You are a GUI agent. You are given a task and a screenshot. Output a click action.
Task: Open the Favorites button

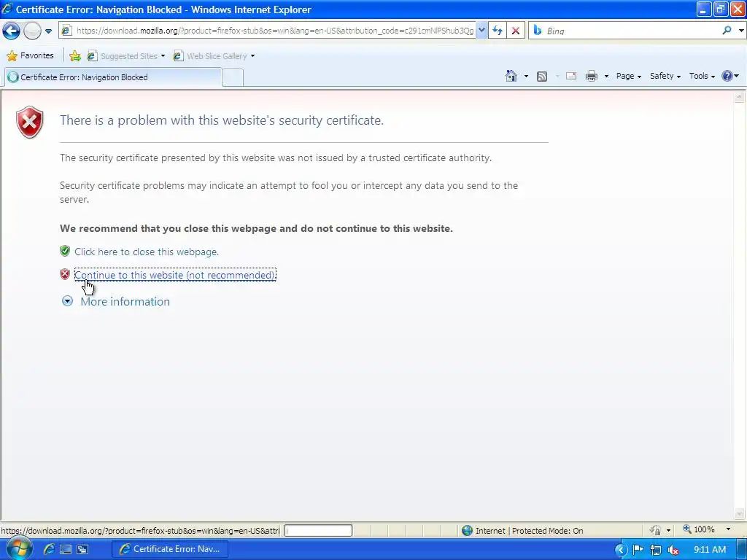pyautogui.click(x=30, y=55)
